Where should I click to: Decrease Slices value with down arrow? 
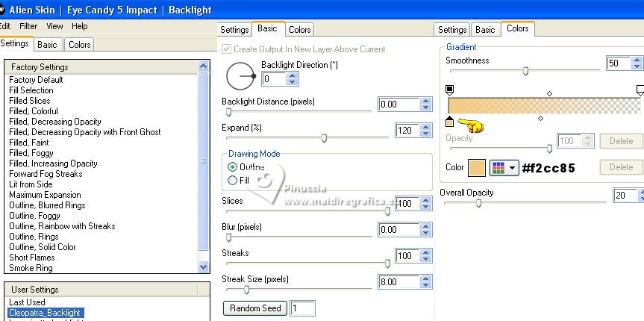426,207
